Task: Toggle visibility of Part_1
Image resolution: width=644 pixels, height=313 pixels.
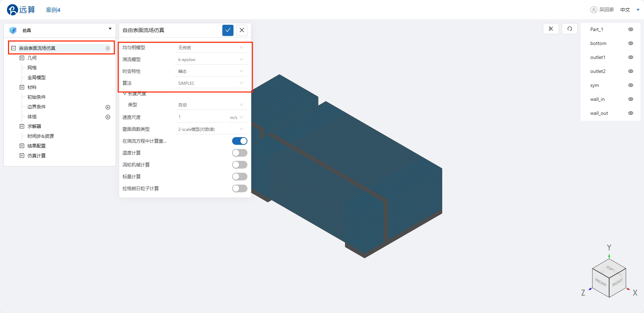Action: [x=631, y=29]
